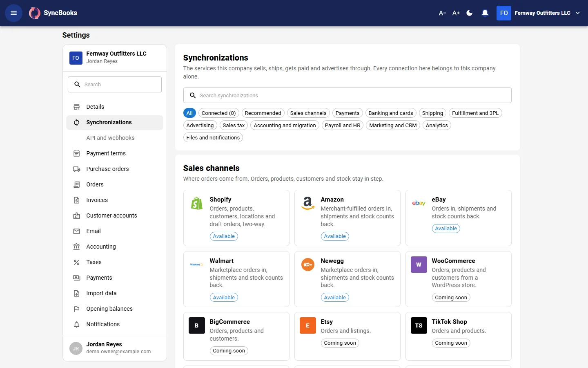Image resolution: width=588 pixels, height=368 pixels.
Task: Open the Newegg integration card title
Action: [332, 261]
